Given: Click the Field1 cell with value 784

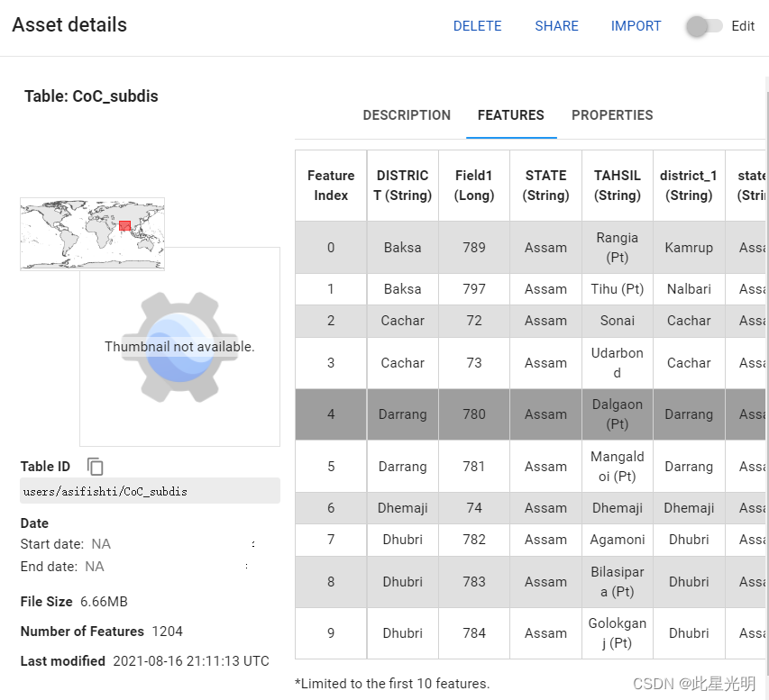Looking at the screenshot, I should point(474,633).
